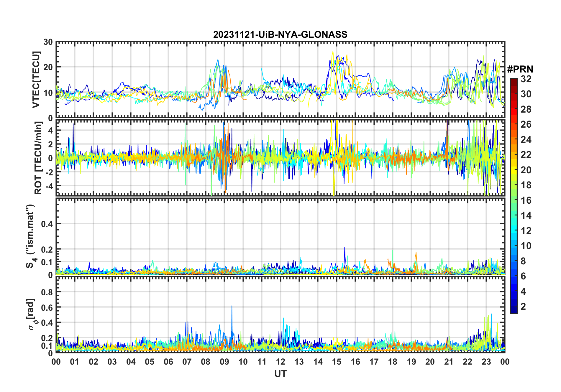Screen dimensions: 561x392
Task: Click x-axis tick label 06
Action: click(168, 362)
